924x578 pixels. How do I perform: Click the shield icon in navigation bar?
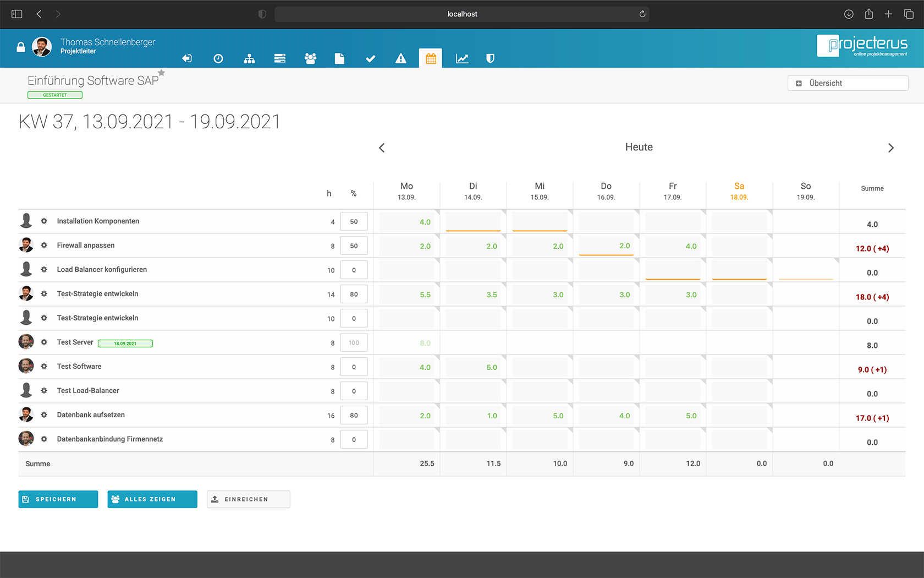click(x=490, y=58)
